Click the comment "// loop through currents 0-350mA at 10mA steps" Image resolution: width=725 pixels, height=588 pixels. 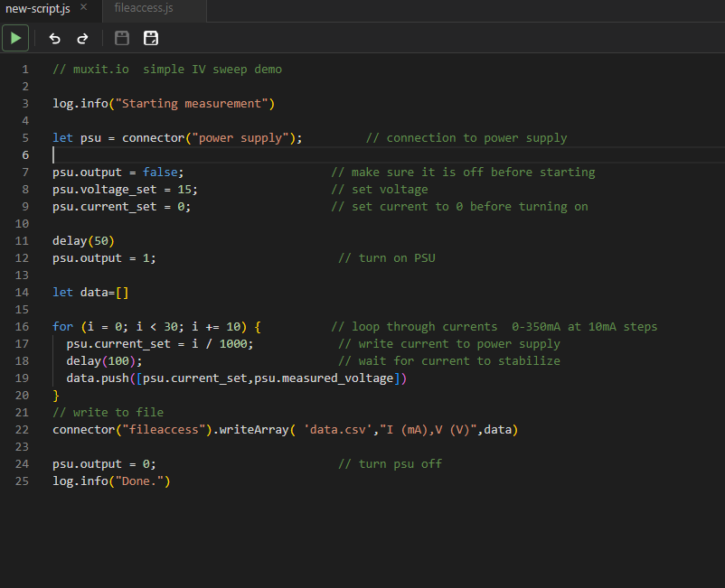(x=494, y=327)
